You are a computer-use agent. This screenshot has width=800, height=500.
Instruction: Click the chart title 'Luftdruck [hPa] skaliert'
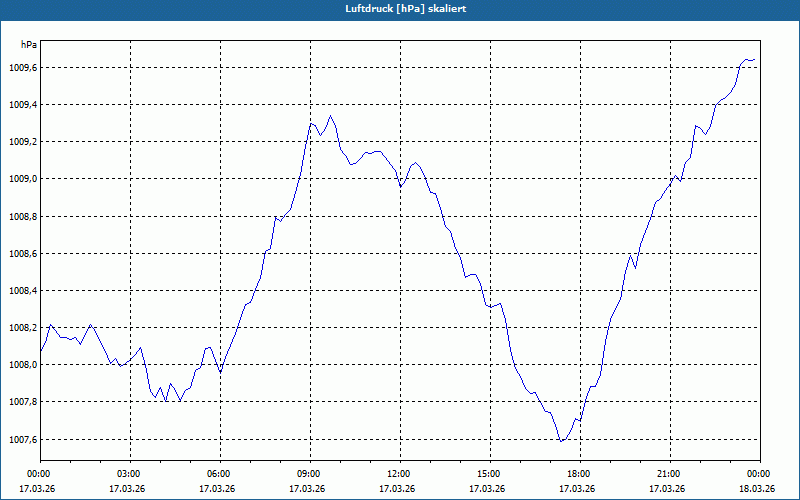pyautogui.click(x=405, y=9)
